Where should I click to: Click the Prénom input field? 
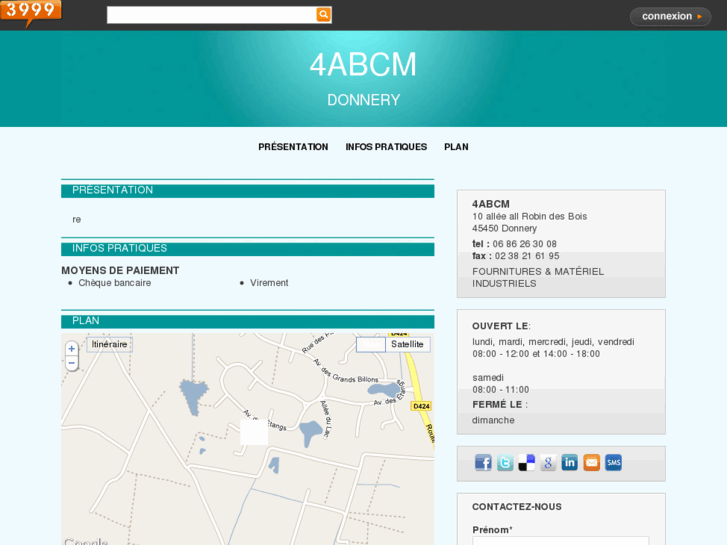[560, 541]
